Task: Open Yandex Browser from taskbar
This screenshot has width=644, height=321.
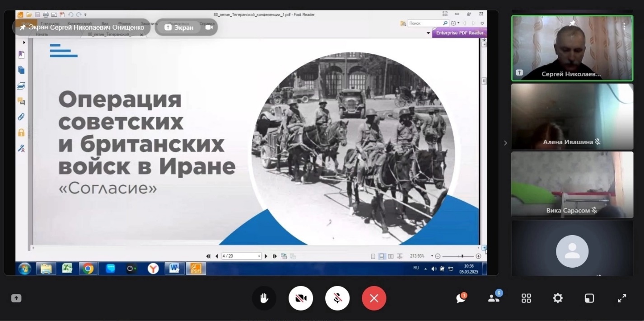Action: [153, 269]
